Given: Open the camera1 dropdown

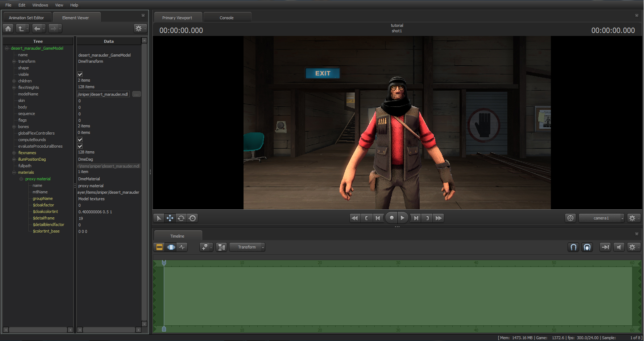Looking at the screenshot, I should 602,218.
